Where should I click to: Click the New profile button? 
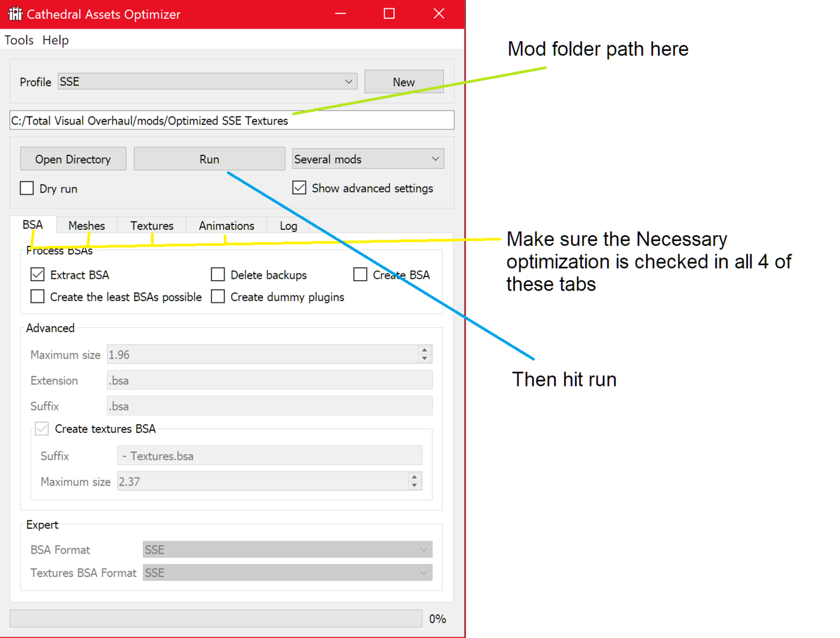point(404,82)
